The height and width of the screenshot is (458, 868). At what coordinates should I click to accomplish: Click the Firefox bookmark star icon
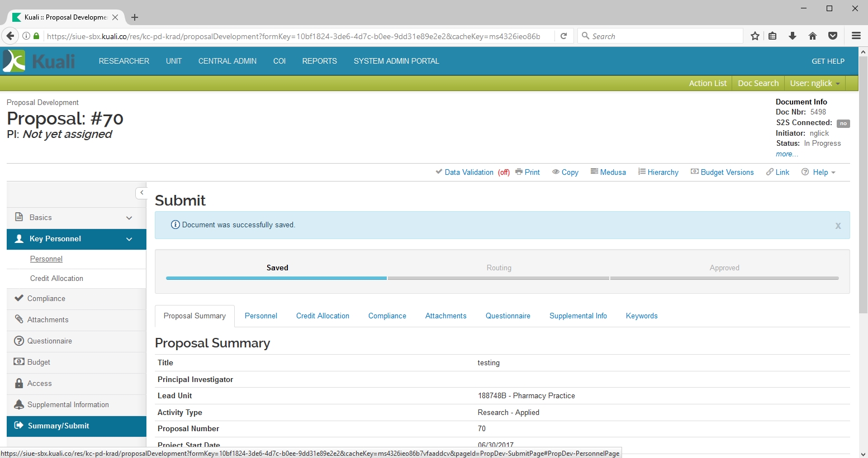[x=755, y=36]
